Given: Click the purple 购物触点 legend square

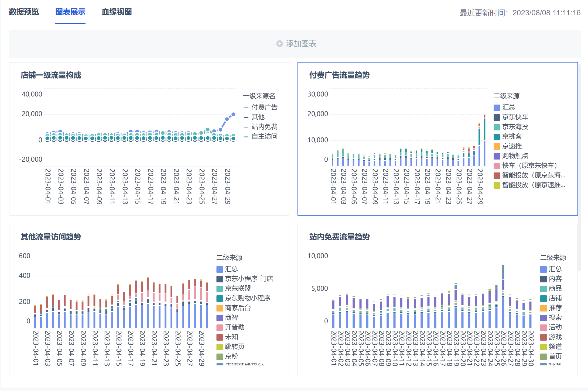Looking at the screenshot, I should [497, 156].
